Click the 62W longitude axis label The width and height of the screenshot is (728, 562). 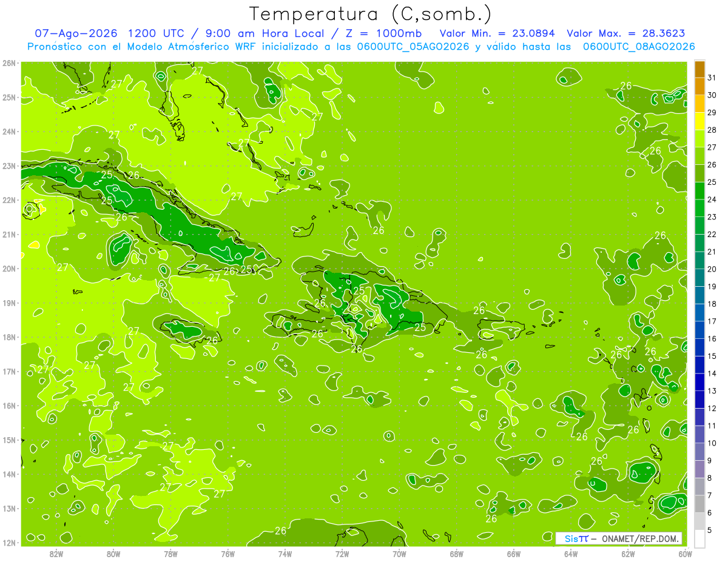click(628, 554)
